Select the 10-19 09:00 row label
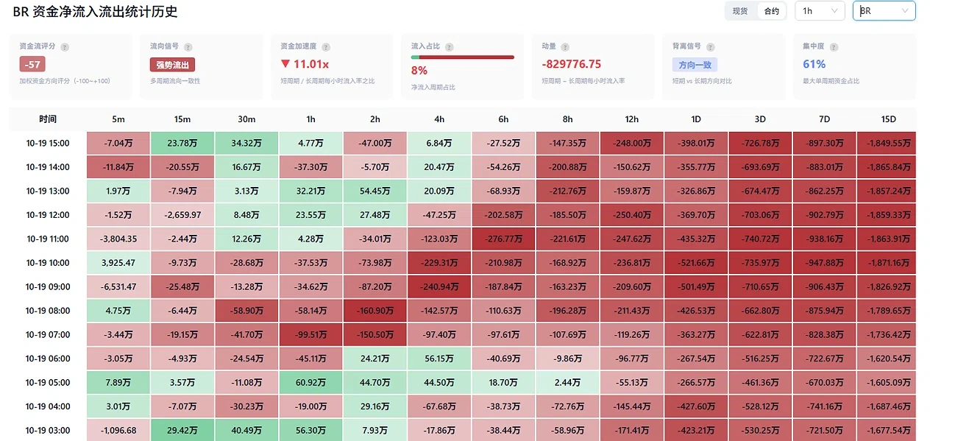Image resolution: width=980 pixels, height=441 pixels. 48,287
